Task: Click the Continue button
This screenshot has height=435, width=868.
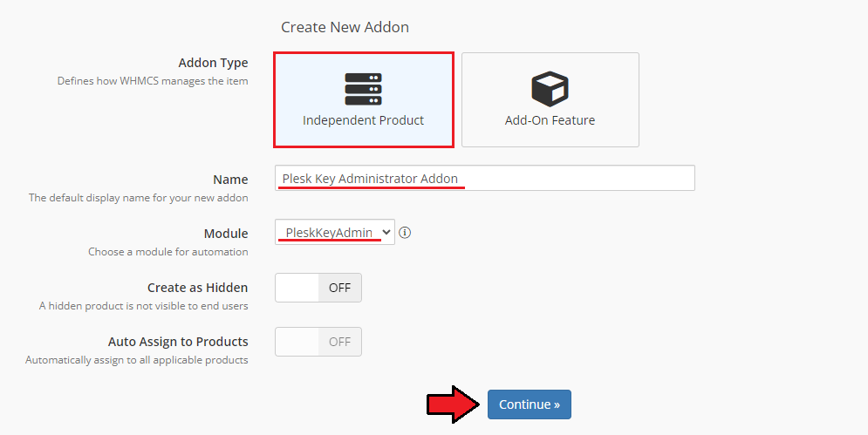Action: [x=530, y=404]
